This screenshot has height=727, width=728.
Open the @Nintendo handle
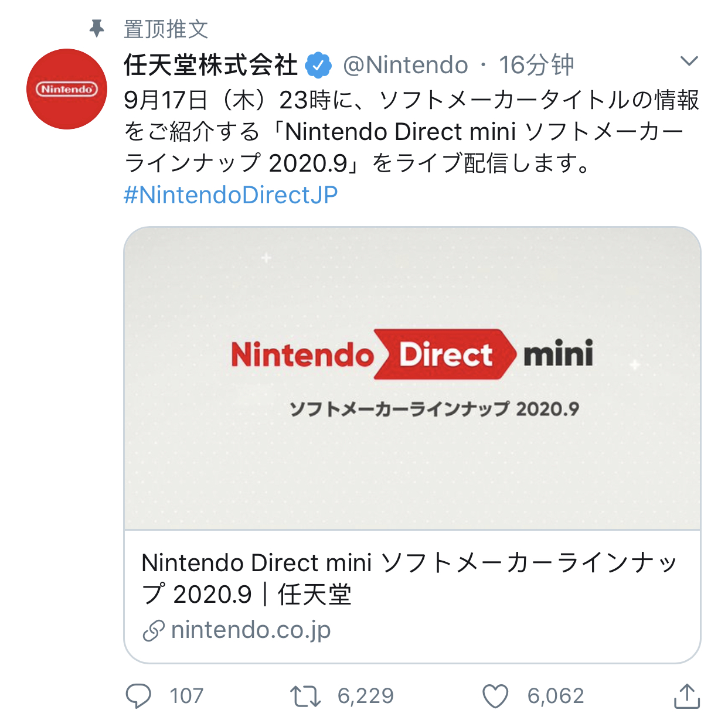tap(405, 65)
